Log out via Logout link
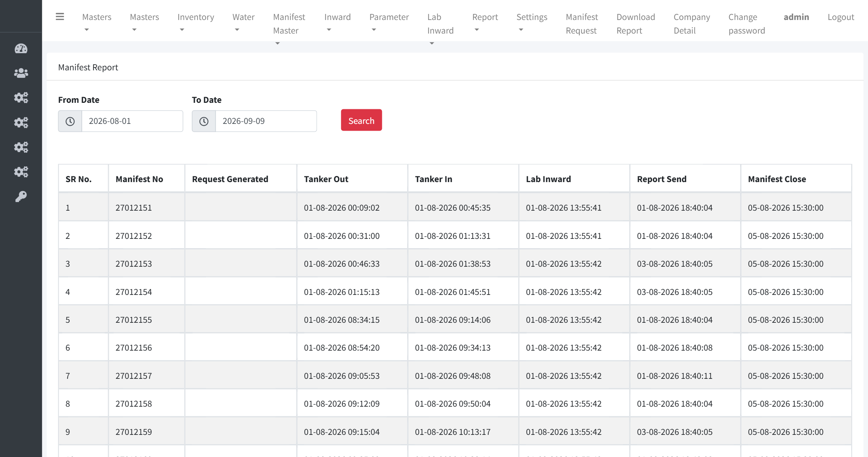 [x=841, y=17]
